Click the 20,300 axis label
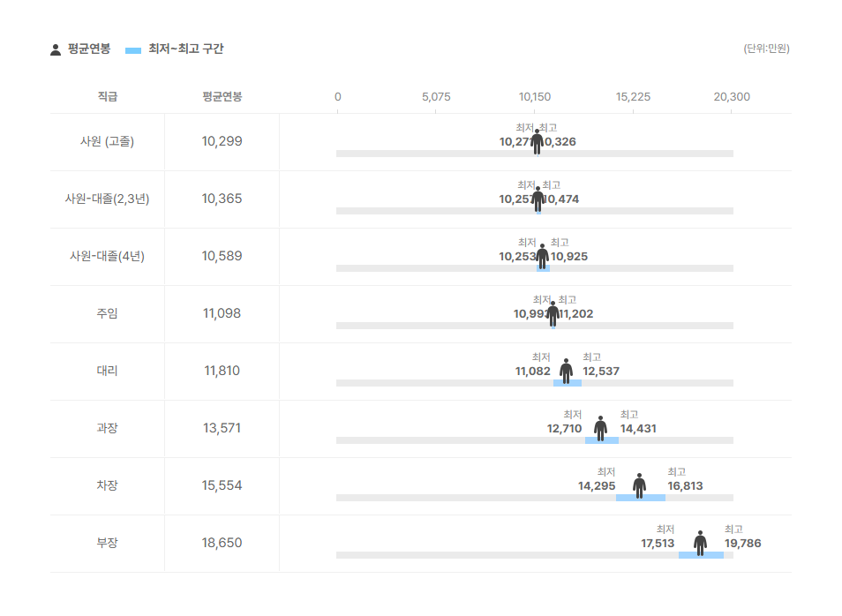Screen dimensions: 842x616 click(732, 97)
